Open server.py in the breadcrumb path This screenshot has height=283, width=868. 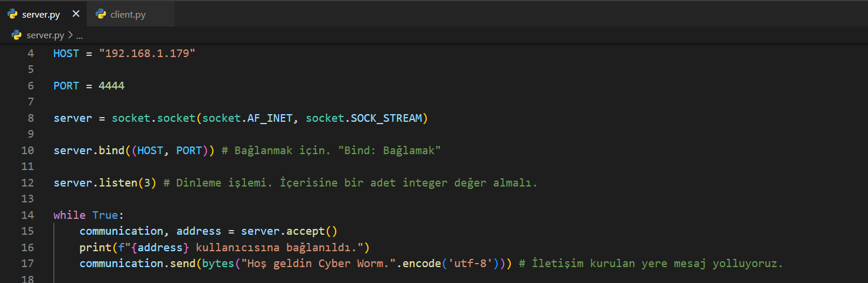pyautogui.click(x=45, y=35)
